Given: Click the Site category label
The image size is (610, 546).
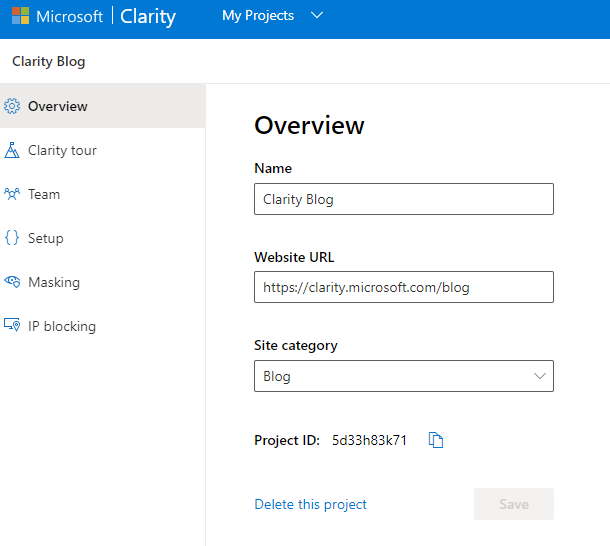Looking at the screenshot, I should pyautogui.click(x=296, y=346).
